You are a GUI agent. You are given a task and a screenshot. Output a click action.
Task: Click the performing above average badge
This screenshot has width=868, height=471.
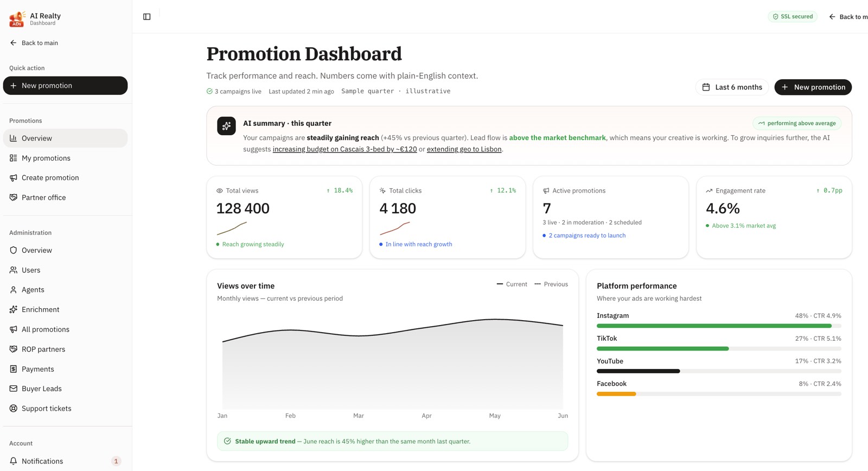[x=797, y=123]
